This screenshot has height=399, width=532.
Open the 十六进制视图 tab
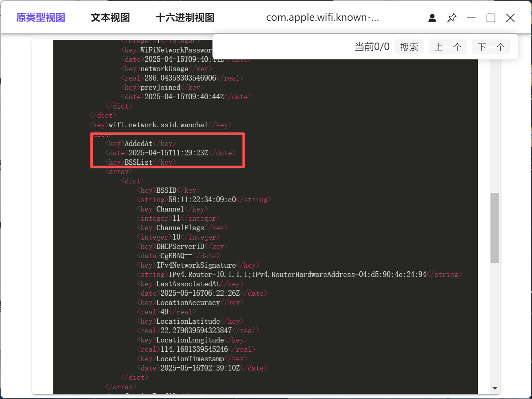(x=185, y=17)
